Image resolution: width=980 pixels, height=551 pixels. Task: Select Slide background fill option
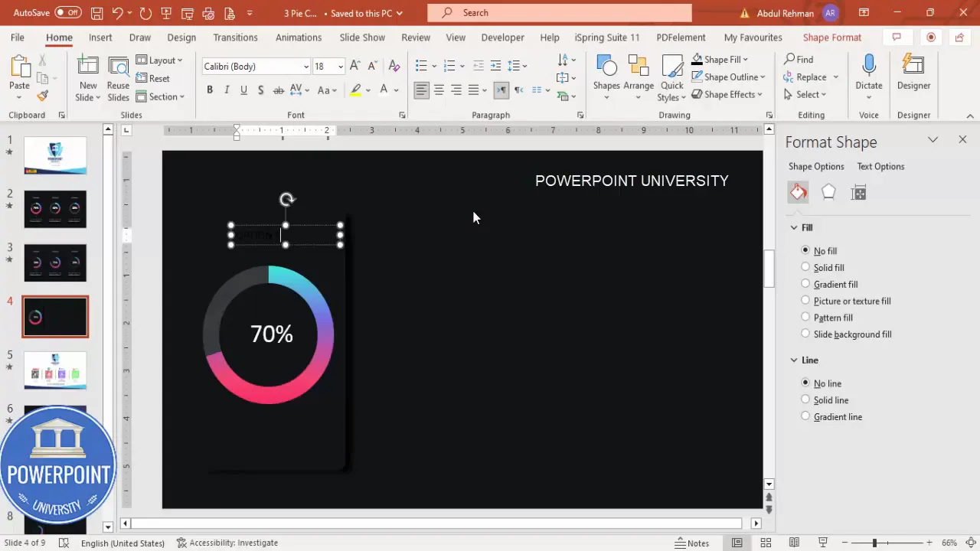[805, 334]
